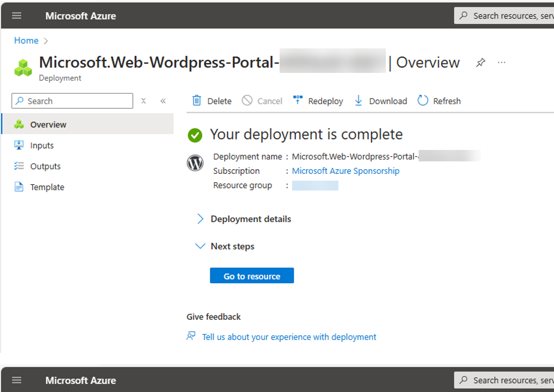Pin the deployment overview to dashboard
Viewport: 554px width, 392px height.
click(x=481, y=62)
